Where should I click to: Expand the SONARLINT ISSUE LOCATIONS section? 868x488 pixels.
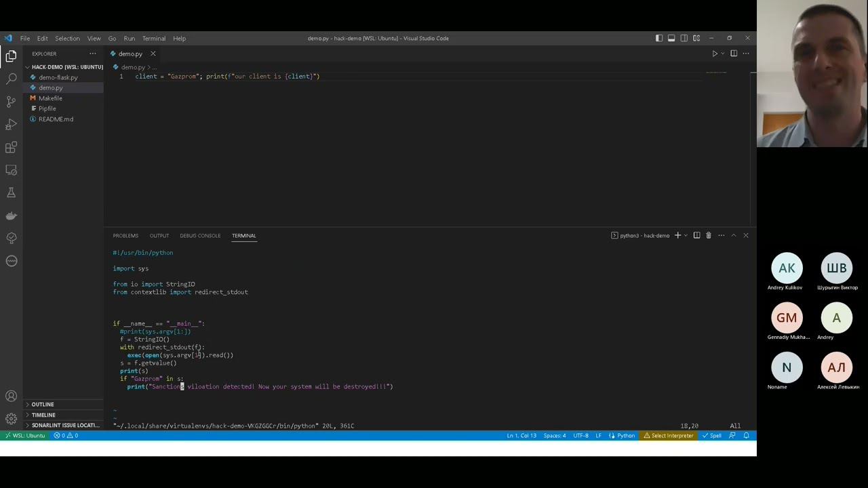click(x=64, y=425)
